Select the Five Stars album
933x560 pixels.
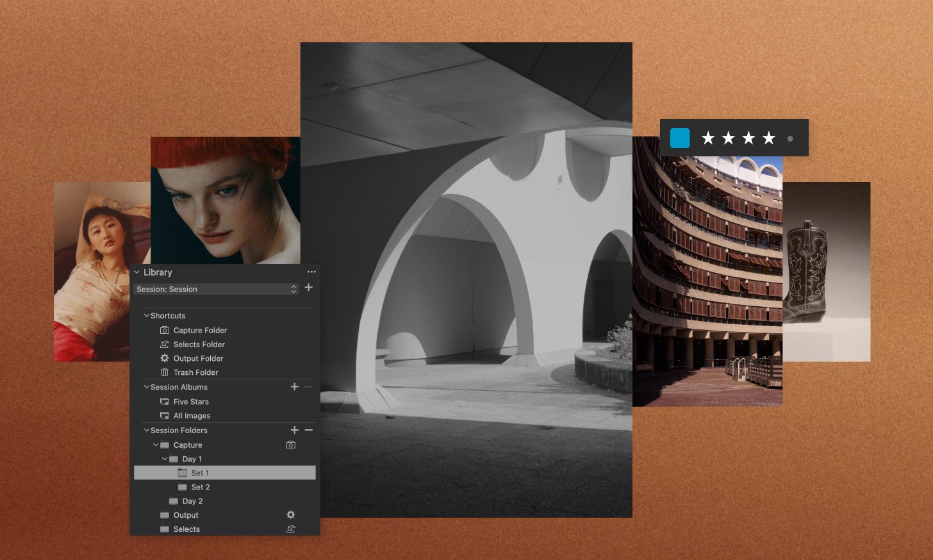190,401
